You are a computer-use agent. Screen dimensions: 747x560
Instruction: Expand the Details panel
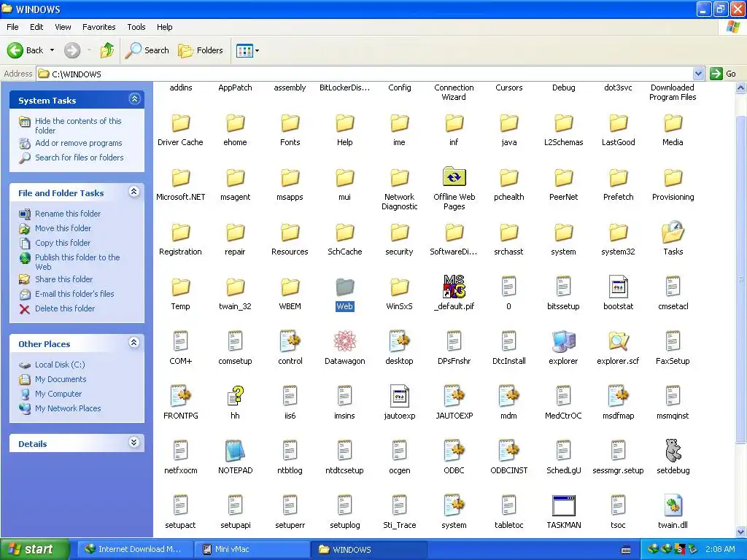tap(134, 443)
